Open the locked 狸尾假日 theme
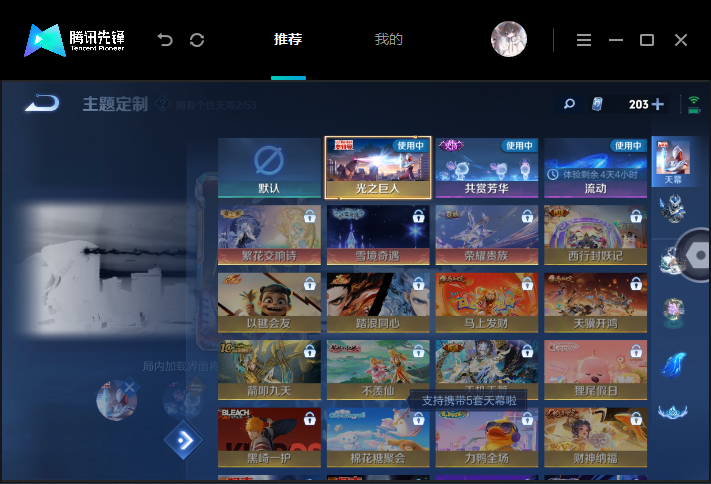The height and width of the screenshot is (484, 711). [595, 370]
